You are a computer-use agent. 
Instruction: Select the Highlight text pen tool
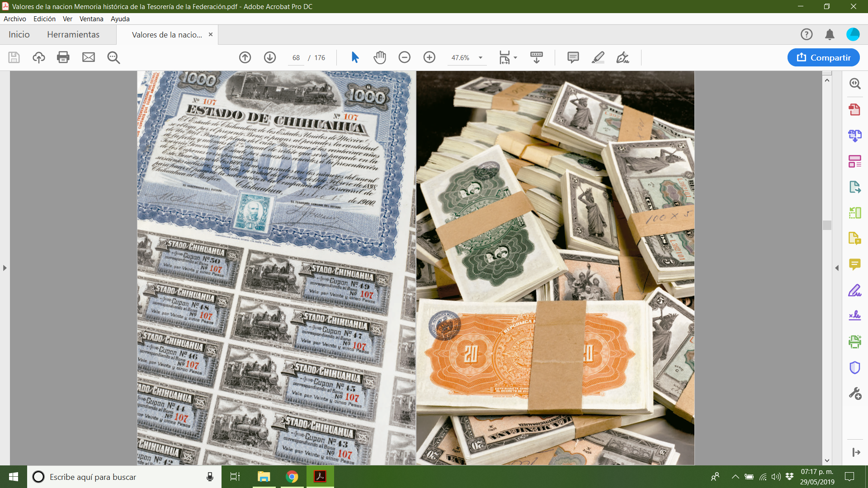coord(598,57)
